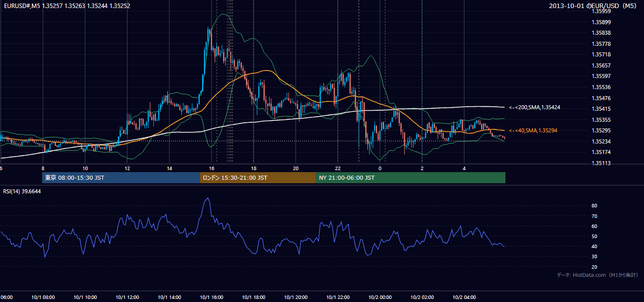Screen dimensions: 644x302
Task: Click price axis value 1.35415
Action: pos(602,109)
